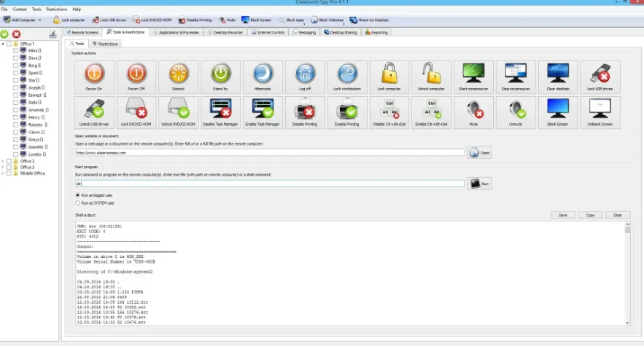Open the Restrictions menu
Image resolution: width=644 pixels, height=346 pixels.
pos(56,9)
